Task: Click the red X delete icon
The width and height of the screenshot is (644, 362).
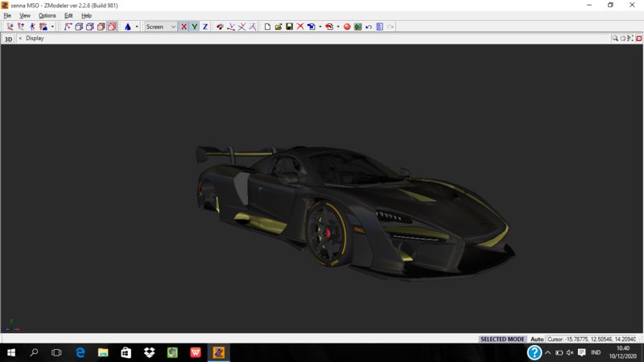Action: click(x=300, y=27)
